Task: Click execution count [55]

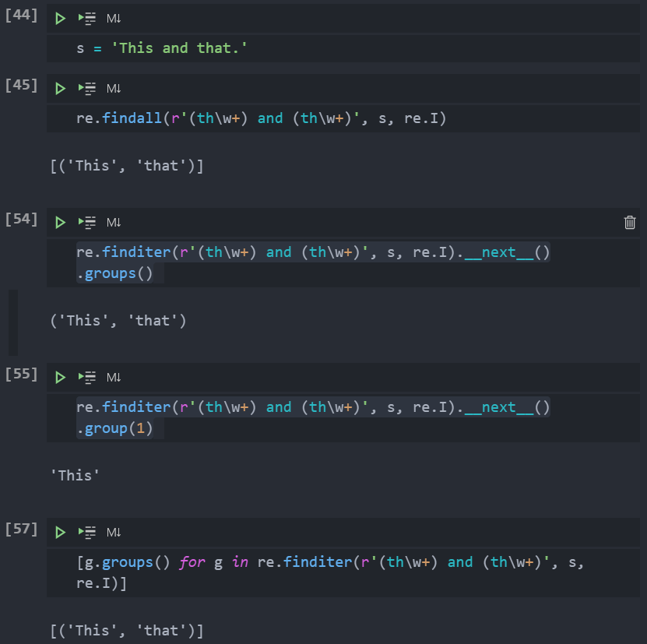Action: [x=21, y=374]
